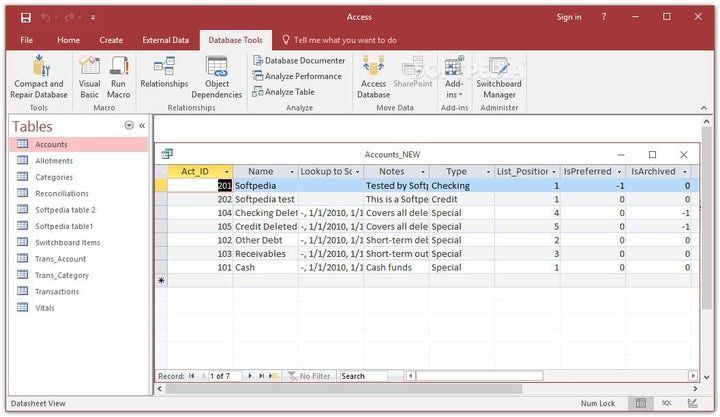Click the Access Database move icon

[x=373, y=67]
